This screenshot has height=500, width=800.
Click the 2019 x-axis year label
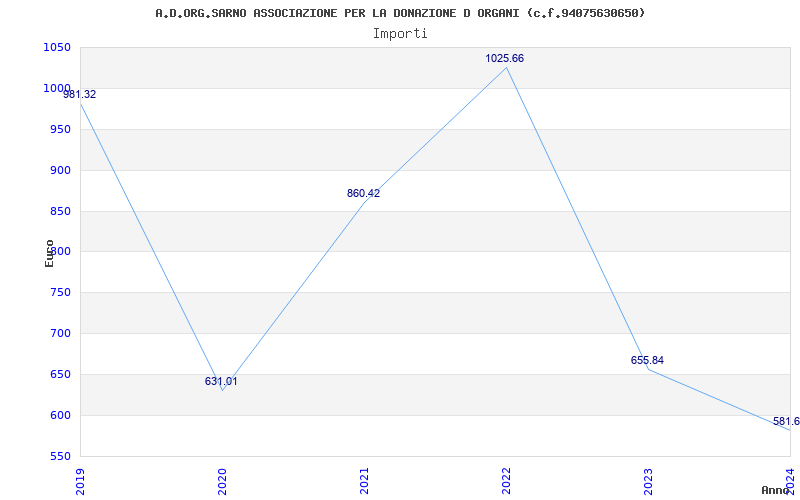(80, 481)
